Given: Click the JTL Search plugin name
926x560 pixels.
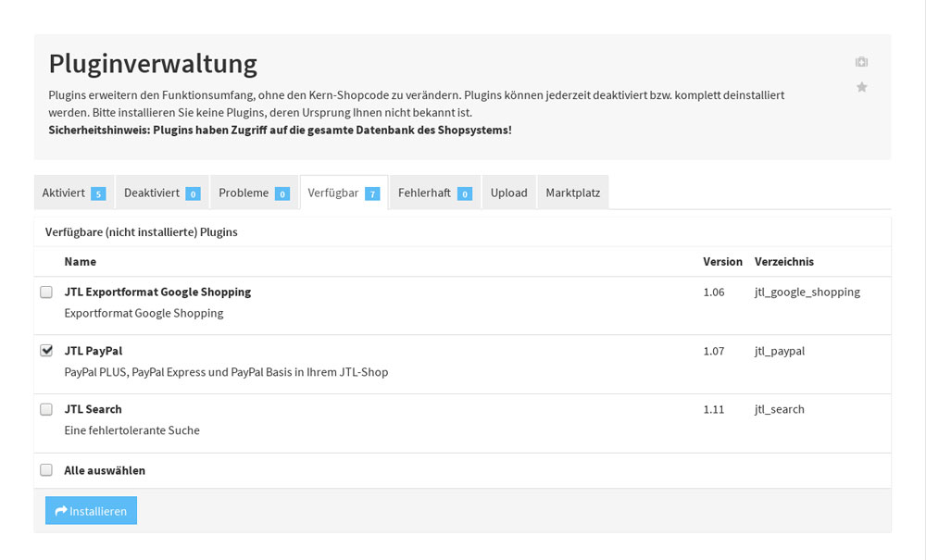Looking at the screenshot, I should click(94, 409).
